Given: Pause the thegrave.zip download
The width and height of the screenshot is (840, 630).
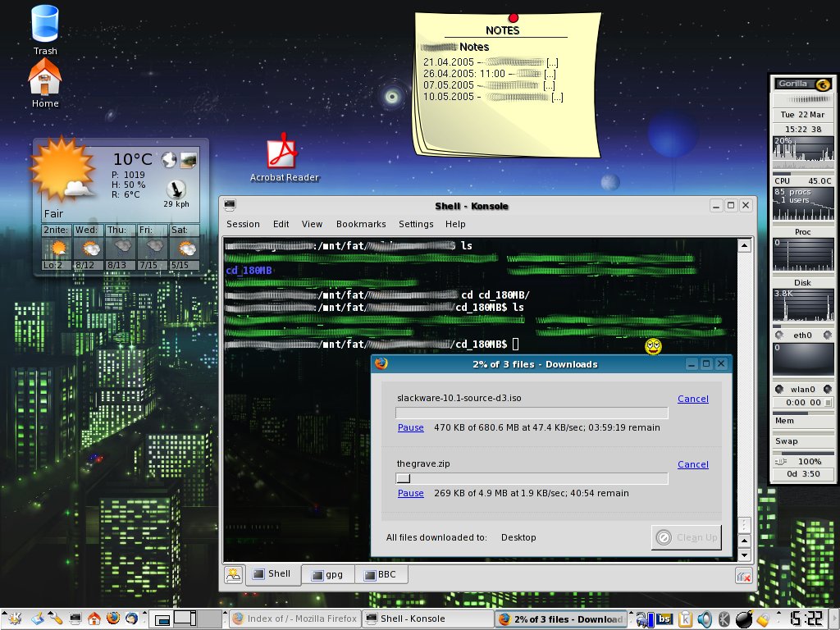Looking at the screenshot, I should [x=410, y=493].
